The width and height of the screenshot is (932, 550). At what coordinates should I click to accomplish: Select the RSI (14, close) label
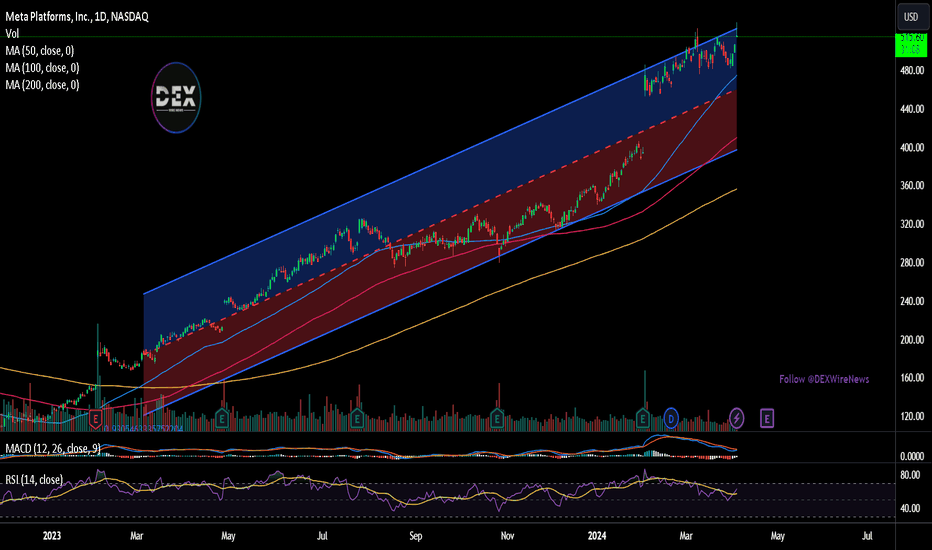tap(34, 479)
